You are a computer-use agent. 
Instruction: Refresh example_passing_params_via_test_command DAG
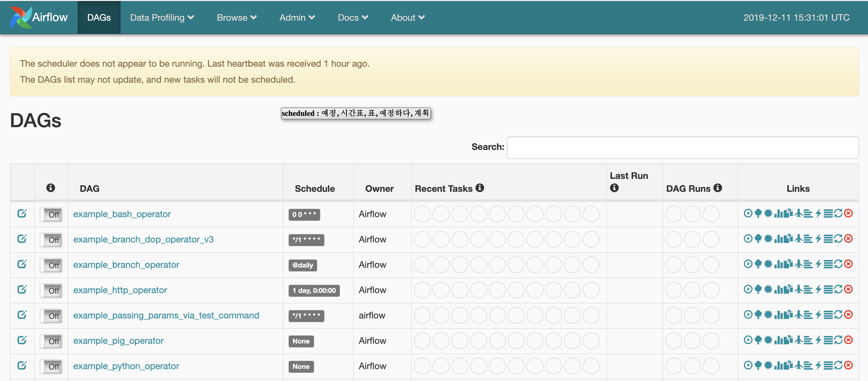click(838, 314)
